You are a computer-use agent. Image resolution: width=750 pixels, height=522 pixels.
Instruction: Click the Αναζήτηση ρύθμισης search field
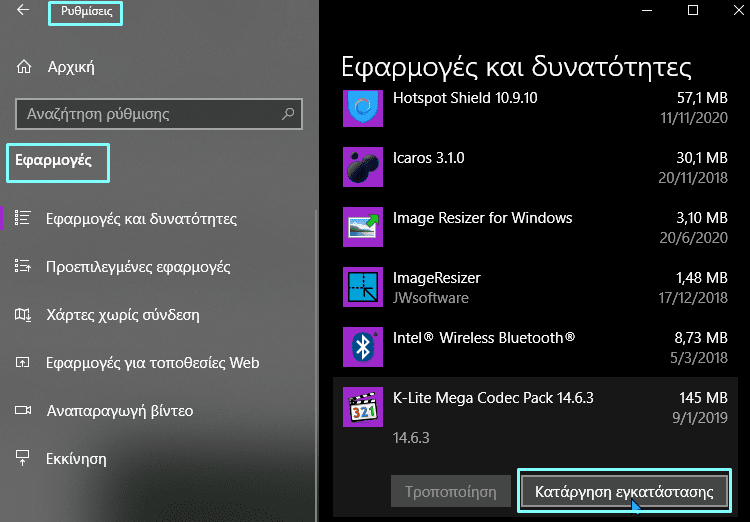(x=159, y=114)
